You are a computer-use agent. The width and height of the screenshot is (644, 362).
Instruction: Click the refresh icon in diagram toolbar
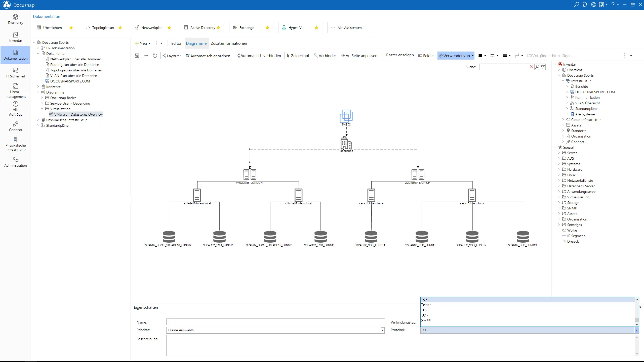pyautogui.click(x=155, y=56)
